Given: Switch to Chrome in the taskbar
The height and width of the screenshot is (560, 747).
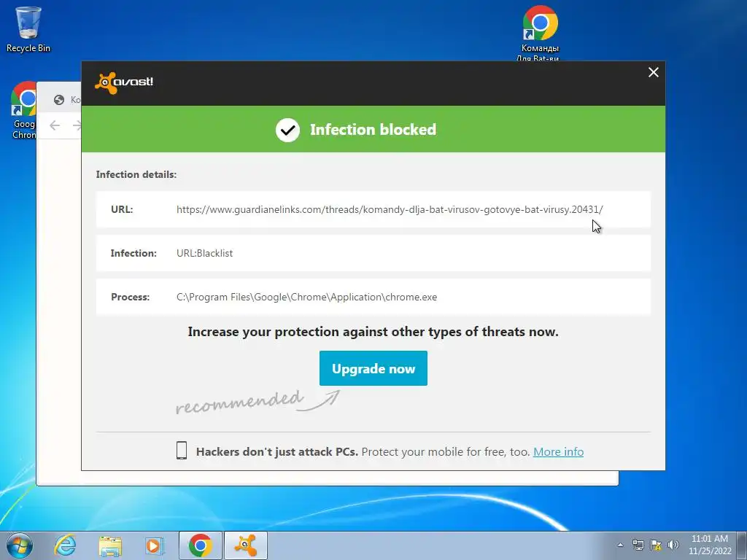Looking at the screenshot, I should coord(201,545).
